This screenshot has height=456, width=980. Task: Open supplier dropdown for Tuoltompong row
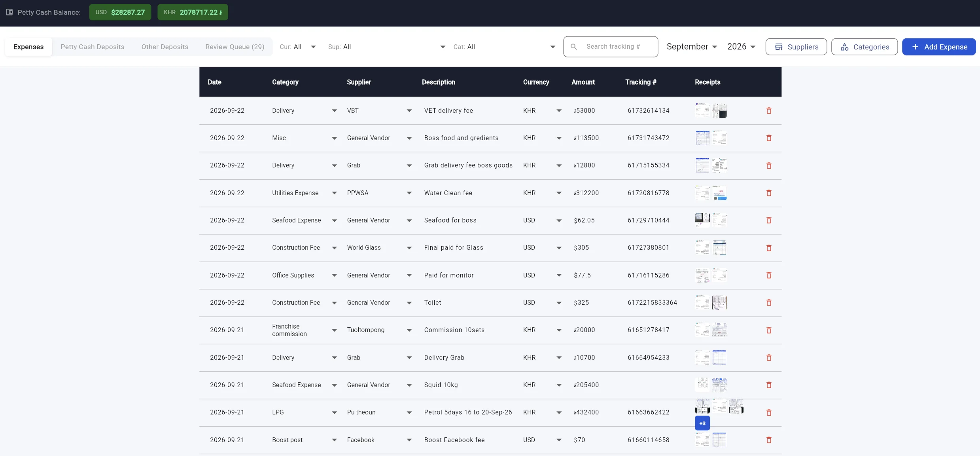[379, 330]
